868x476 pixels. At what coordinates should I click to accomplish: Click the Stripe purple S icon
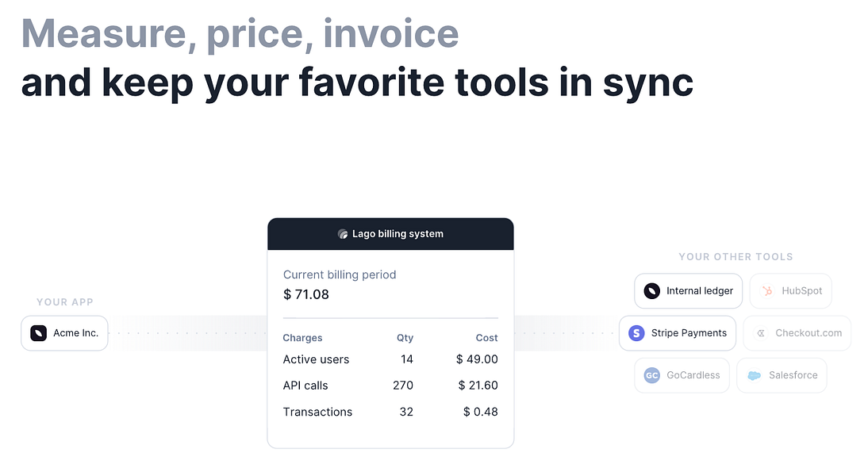click(x=636, y=333)
